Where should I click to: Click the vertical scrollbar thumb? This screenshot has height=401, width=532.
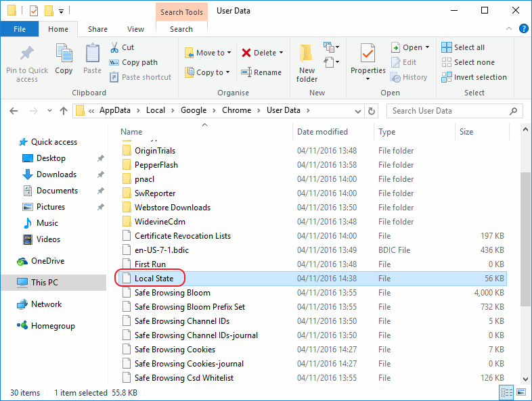525,239
